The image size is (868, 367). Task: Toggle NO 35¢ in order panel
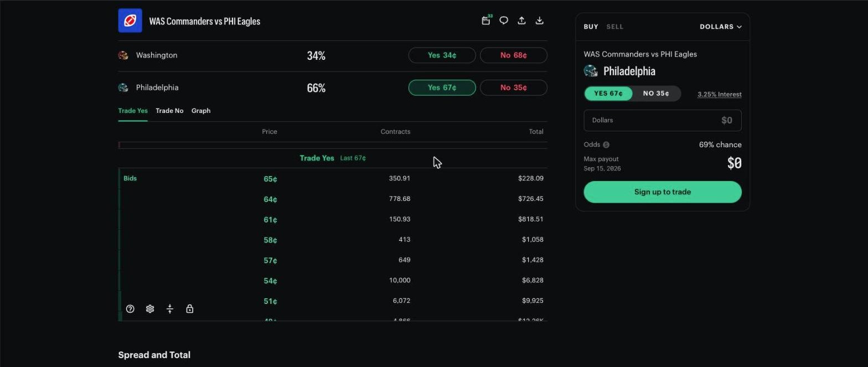[656, 94]
